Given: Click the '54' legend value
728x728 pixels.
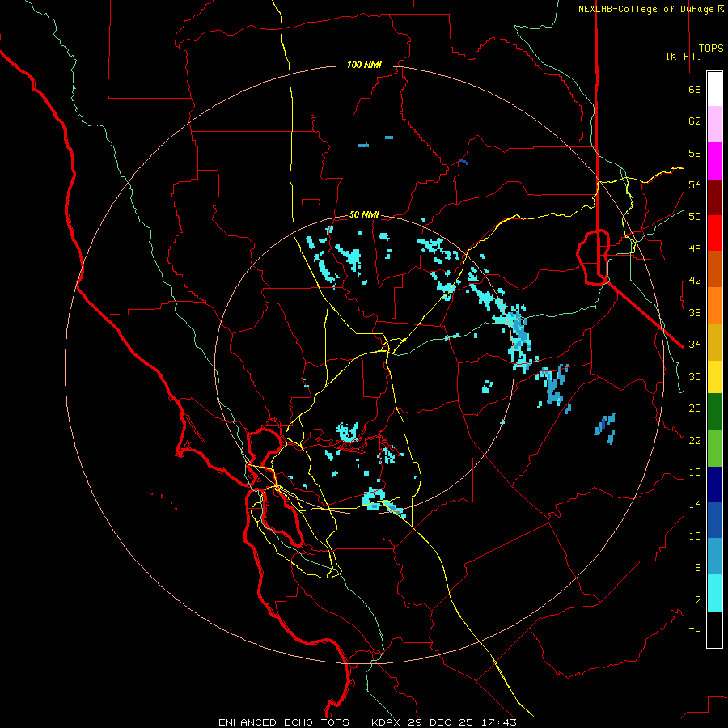Looking at the screenshot, I should (695, 184).
